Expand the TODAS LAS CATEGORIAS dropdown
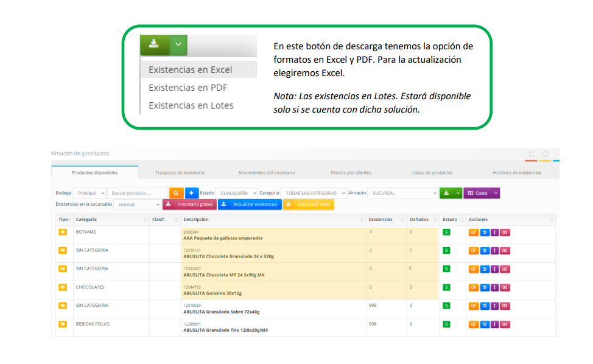Image resolution: width=593 pixels, height=364 pixels. (314, 193)
